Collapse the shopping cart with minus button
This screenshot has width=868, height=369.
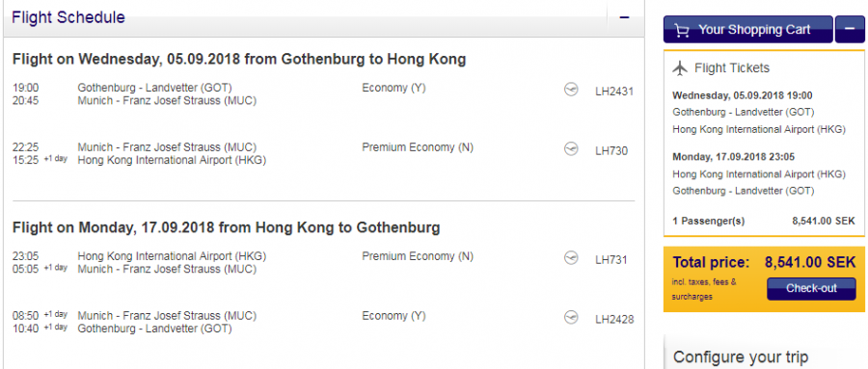[x=850, y=29]
